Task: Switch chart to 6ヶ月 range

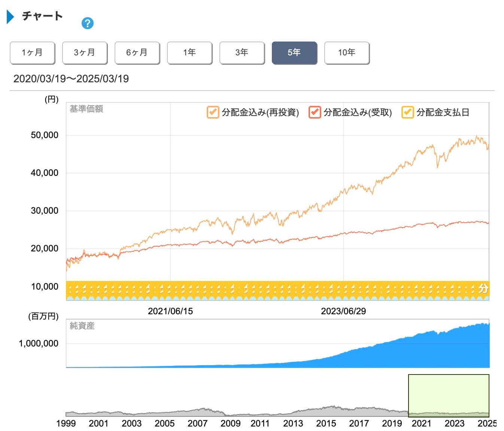Action: click(137, 53)
